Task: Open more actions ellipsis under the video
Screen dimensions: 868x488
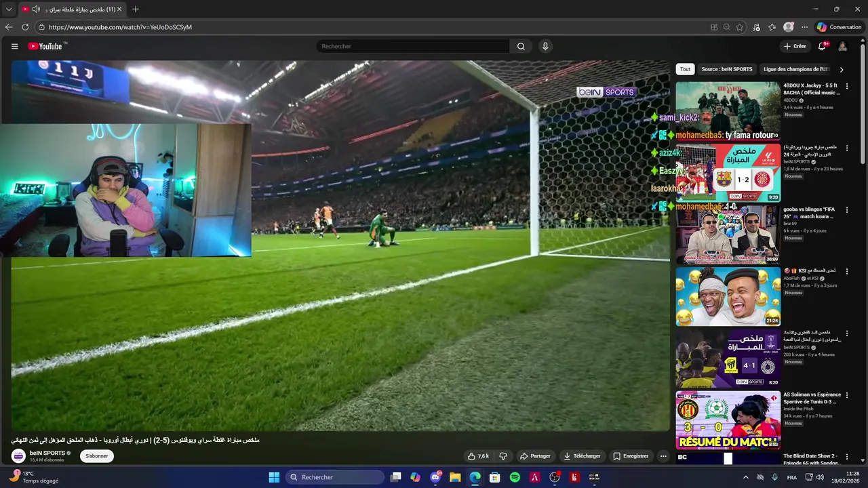Action: point(663,456)
